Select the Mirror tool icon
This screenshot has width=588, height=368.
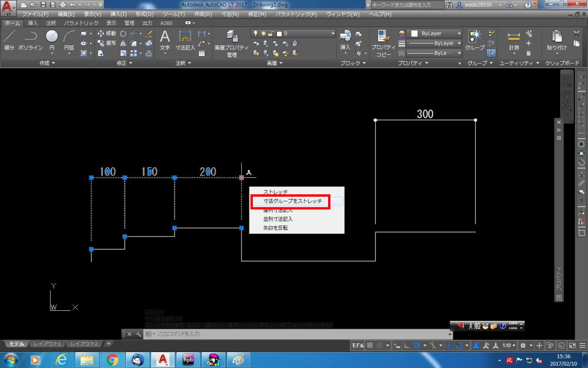(x=123, y=43)
